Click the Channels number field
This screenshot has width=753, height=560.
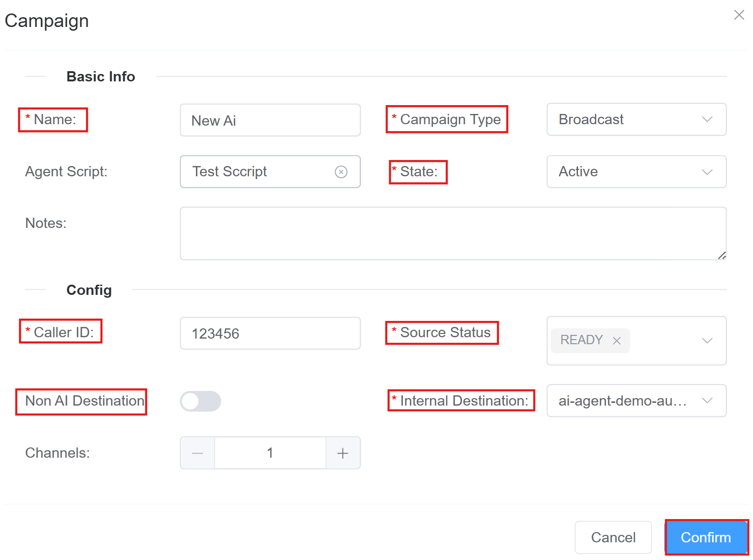[x=270, y=453]
